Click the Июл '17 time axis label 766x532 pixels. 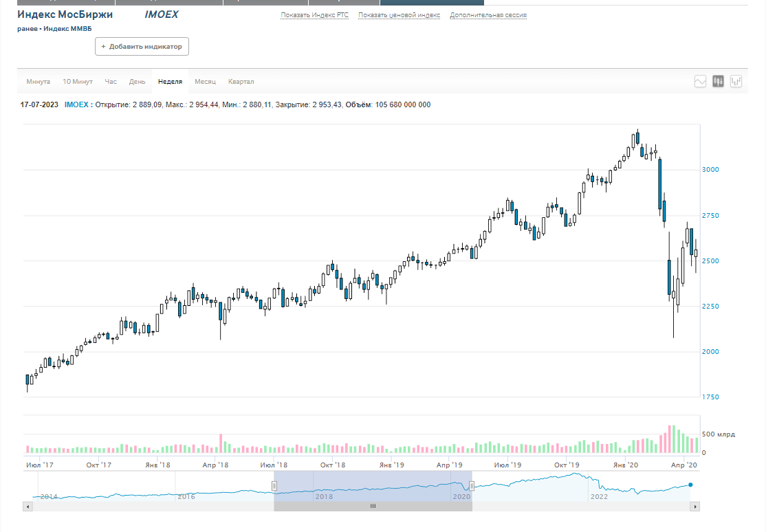40,465
